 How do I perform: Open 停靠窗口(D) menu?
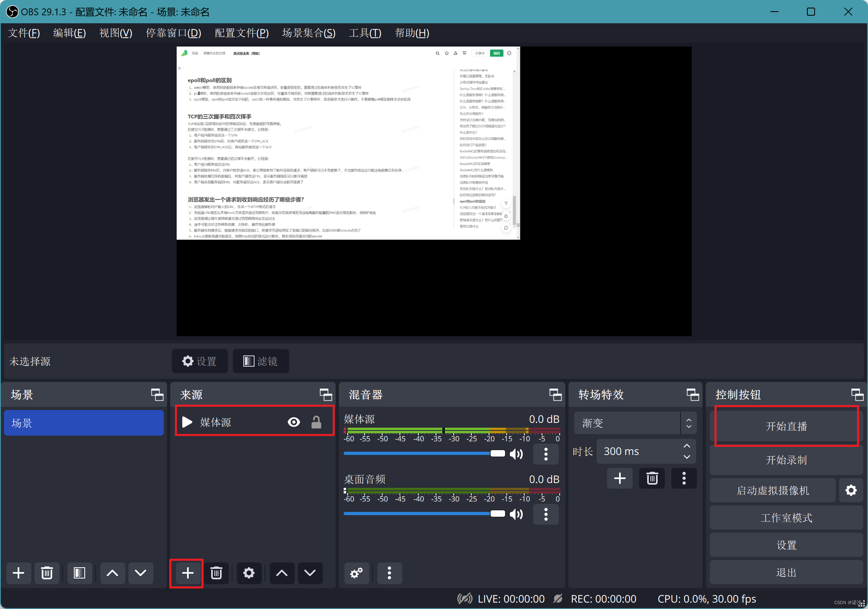(173, 33)
